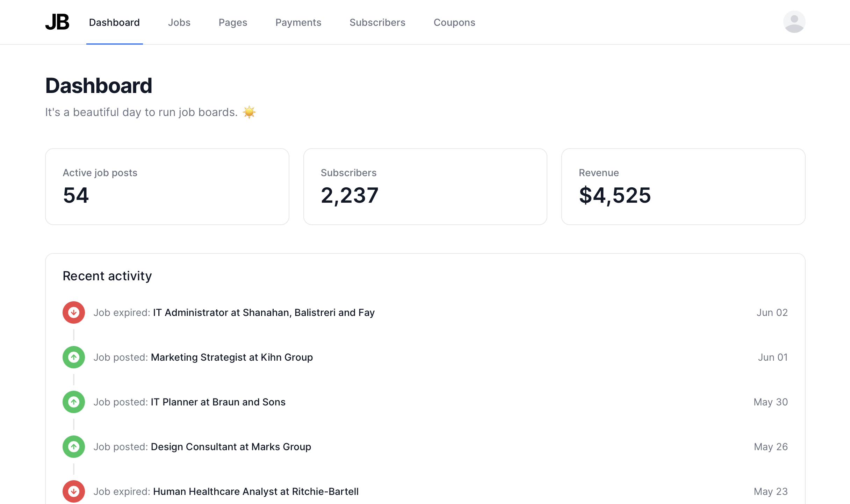The width and height of the screenshot is (850, 504).
Task: Open the Jobs navigation tab
Action: point(179,22)
